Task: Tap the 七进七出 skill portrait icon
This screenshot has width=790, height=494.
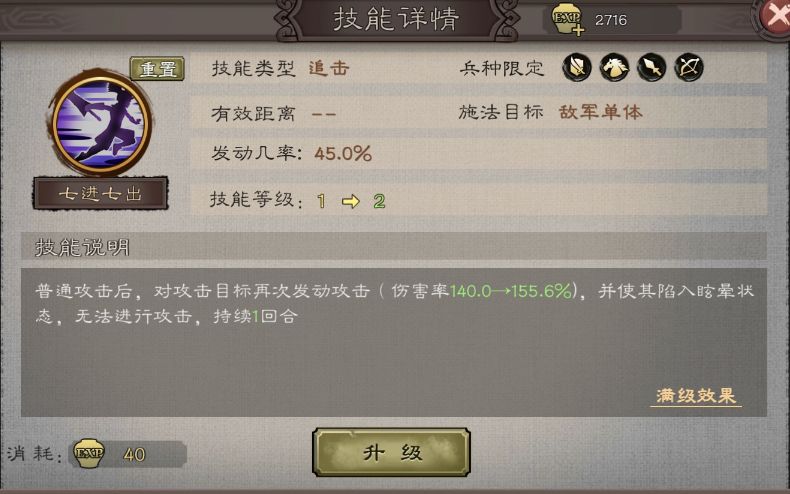Action: 101,124
